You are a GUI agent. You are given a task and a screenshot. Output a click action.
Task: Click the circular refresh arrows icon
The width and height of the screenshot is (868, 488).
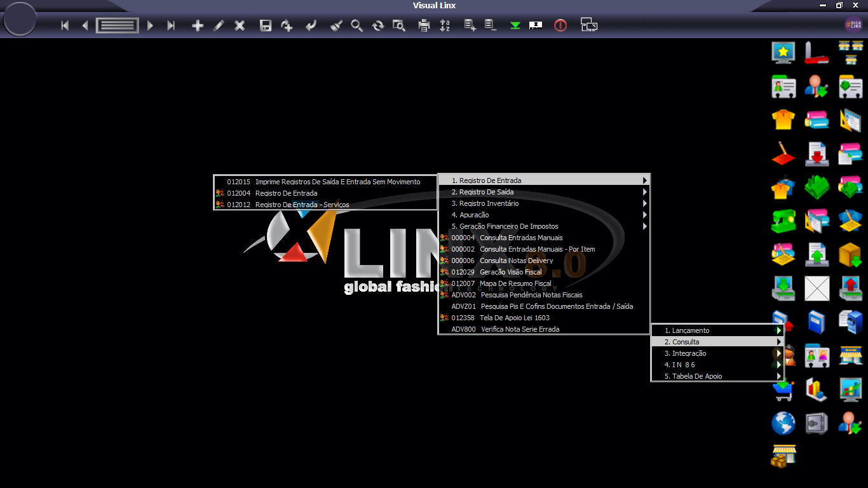pyautogui.click(x=378, y=25)
